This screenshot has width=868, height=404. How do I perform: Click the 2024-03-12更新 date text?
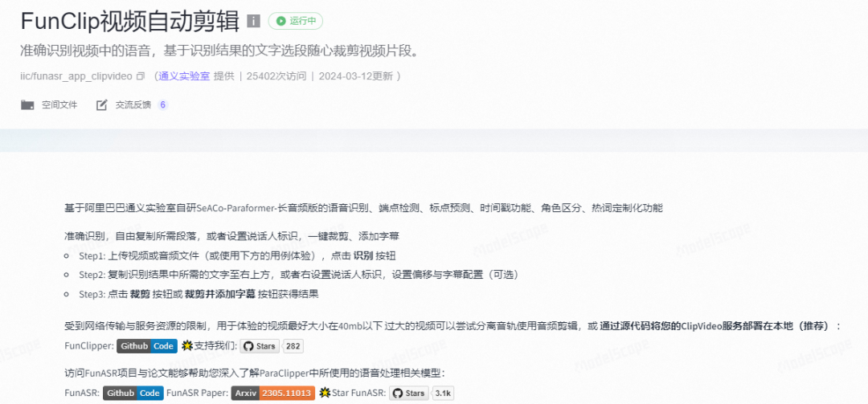click(355, 75)
